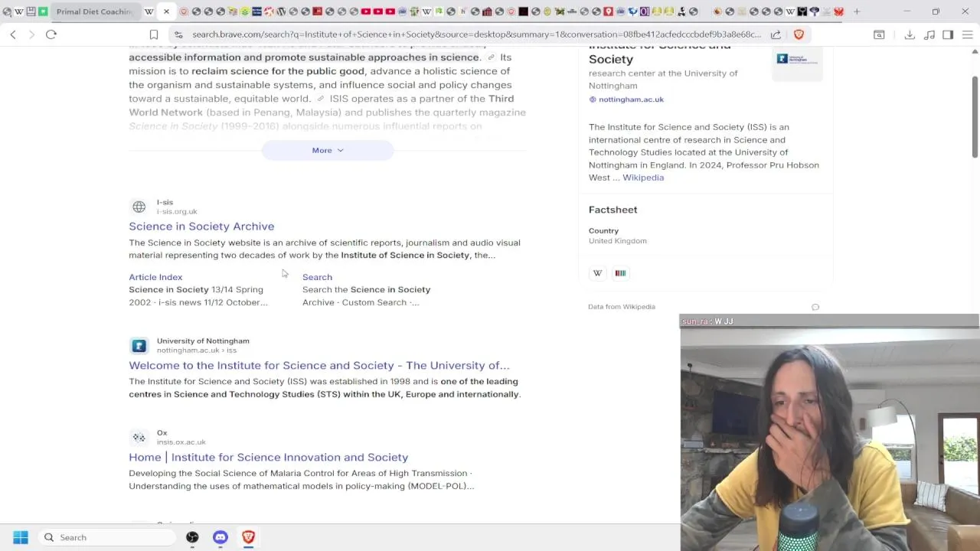Click the i-sis.org.uk source text

coord(177,212)
